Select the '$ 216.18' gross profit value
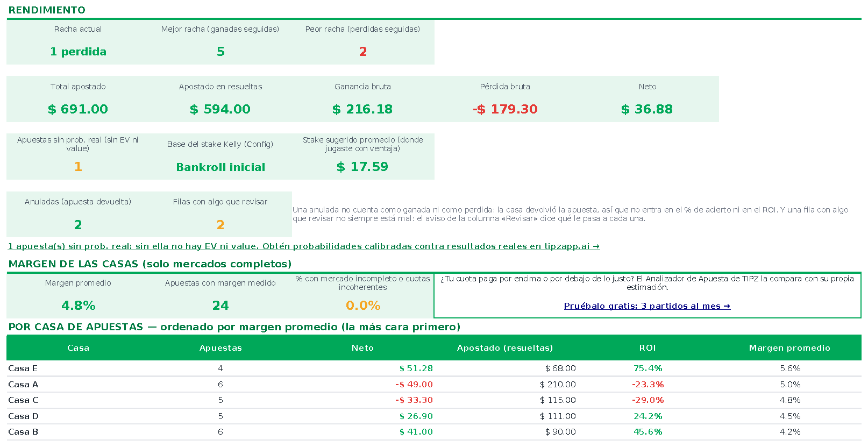 [x=362, y=109]
